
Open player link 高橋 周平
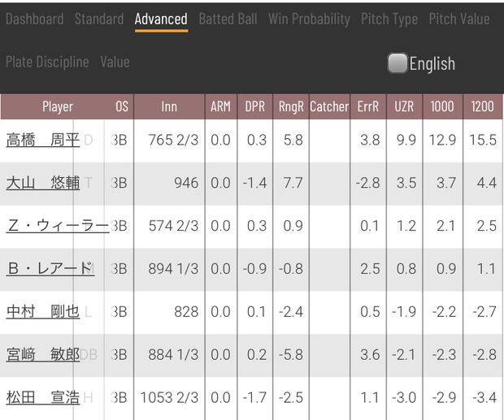pos(43,140)
